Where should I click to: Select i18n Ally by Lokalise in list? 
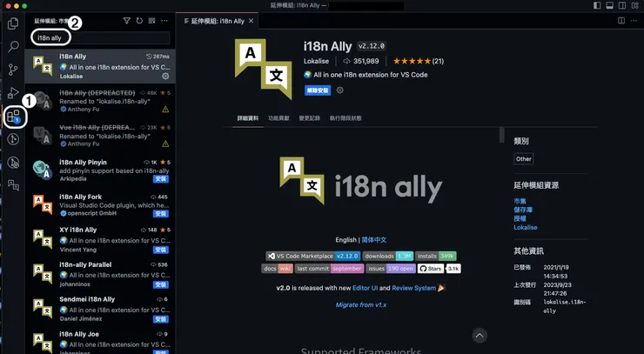coord(100,66)
